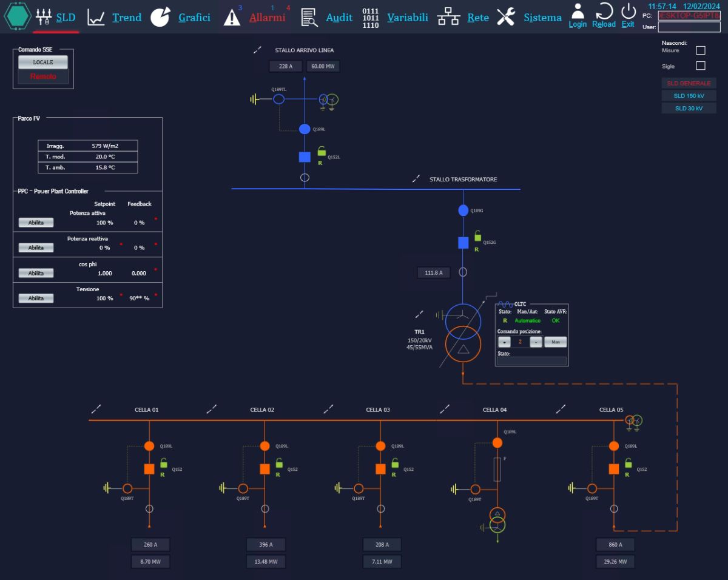Expand the Stallo Arrivo Linea detail arrow
The width and height of the screenshot is (728, 580).
pyautogui.click(x=258, y=50)
